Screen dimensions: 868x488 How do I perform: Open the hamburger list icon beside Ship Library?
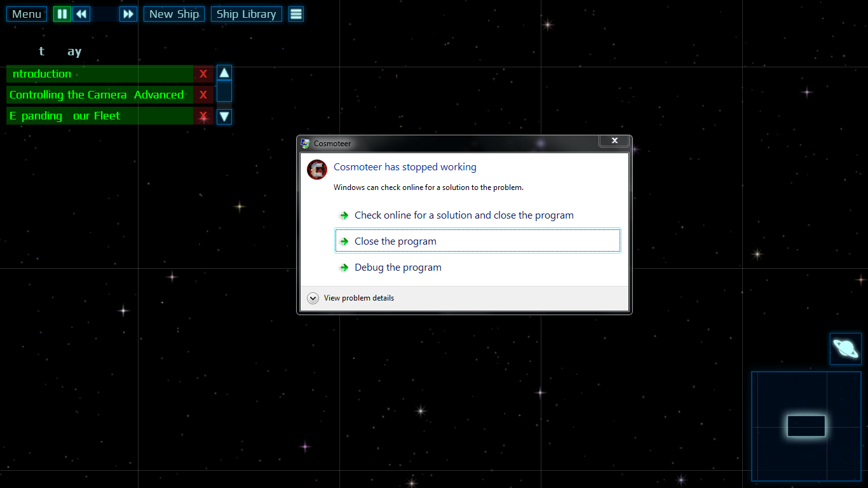[295, 13]
